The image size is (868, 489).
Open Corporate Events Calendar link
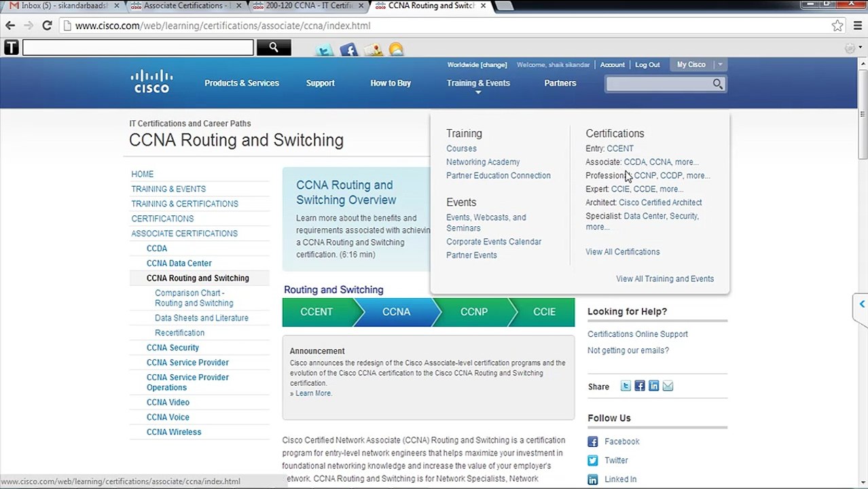pos(494,242)
